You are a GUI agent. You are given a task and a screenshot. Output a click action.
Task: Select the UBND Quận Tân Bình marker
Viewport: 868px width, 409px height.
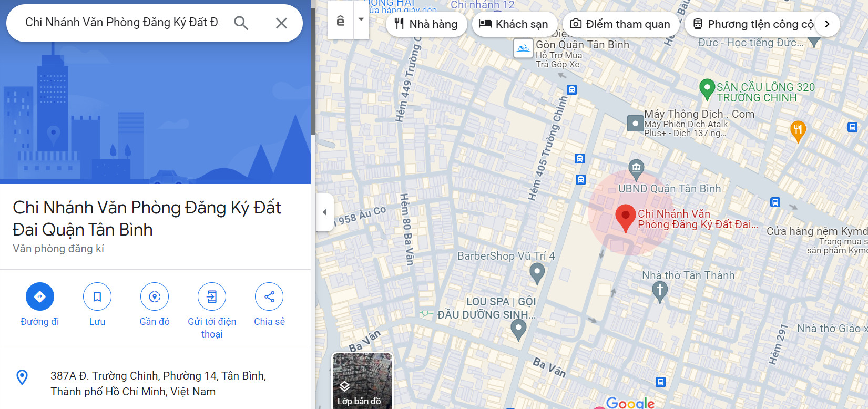(x=636, y=169)
